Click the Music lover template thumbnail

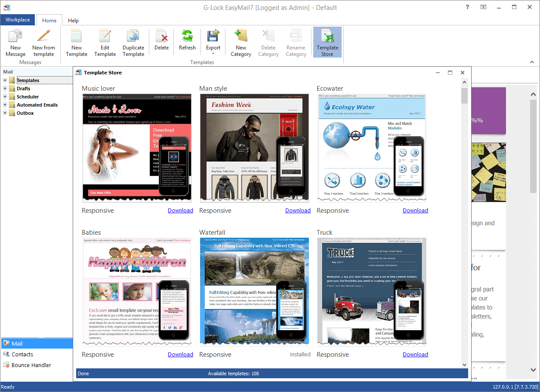(137, 148)
